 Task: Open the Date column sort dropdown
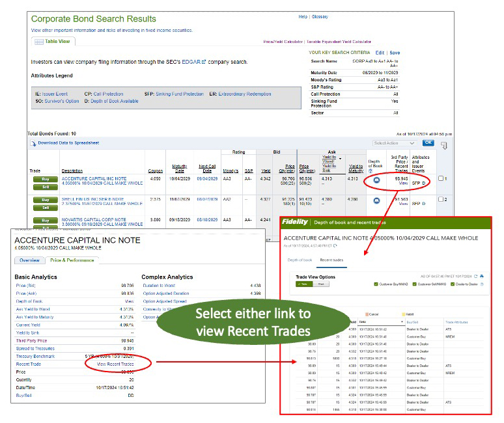point(402,321)
